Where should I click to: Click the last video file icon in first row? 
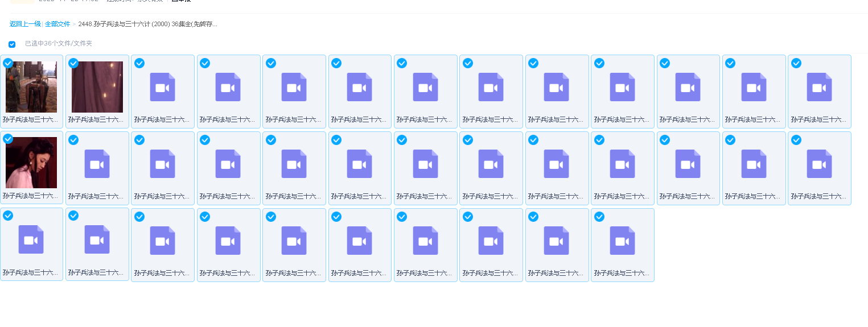click(x=819, y=87)
